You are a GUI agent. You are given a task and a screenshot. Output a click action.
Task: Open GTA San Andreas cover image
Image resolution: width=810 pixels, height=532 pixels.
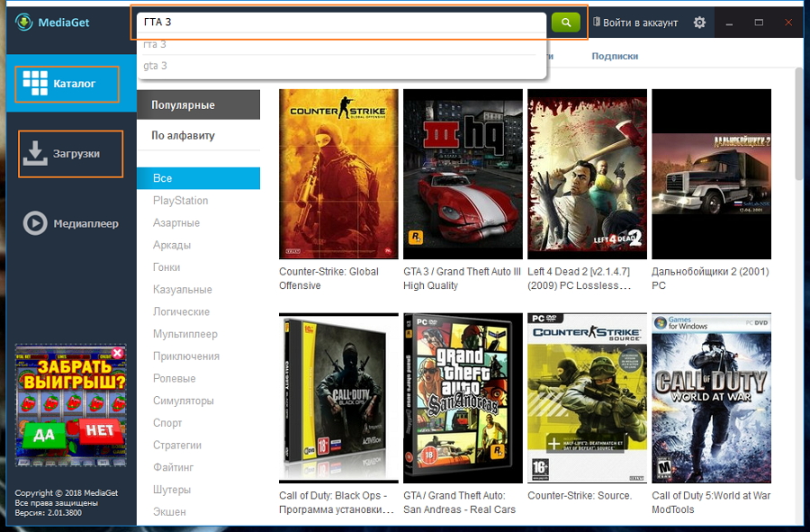pyautogui.click(x=463, y=398)
